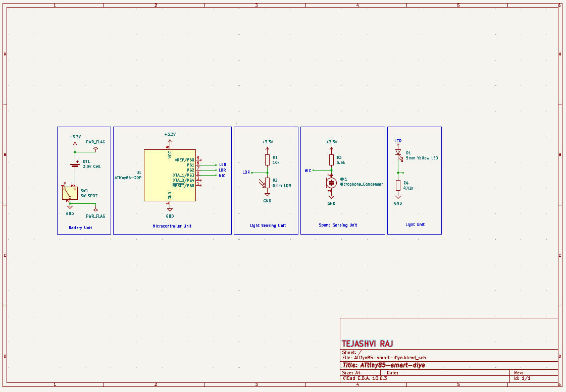
Task: Click the '5.6k' value of R3
Action: (x=341, y=162)
